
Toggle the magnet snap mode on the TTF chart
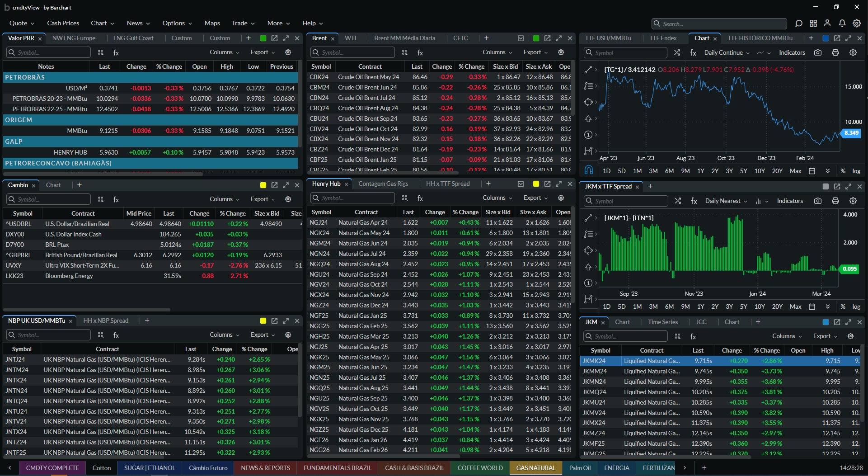pos(588,170)
